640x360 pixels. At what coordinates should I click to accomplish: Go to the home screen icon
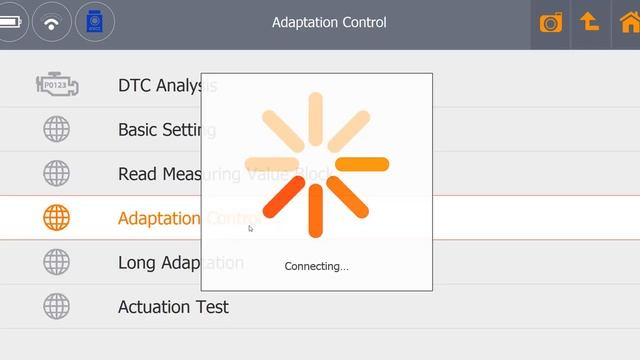630,22
